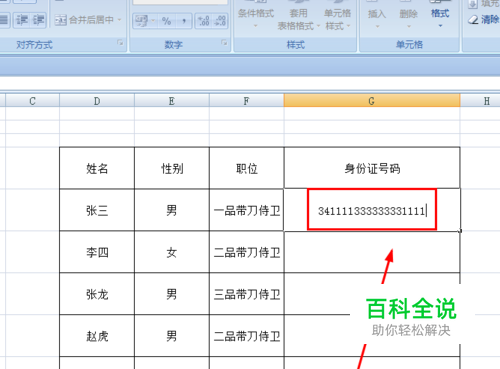
Task: Apply comma style number format
Action: [x=184, y=21]
